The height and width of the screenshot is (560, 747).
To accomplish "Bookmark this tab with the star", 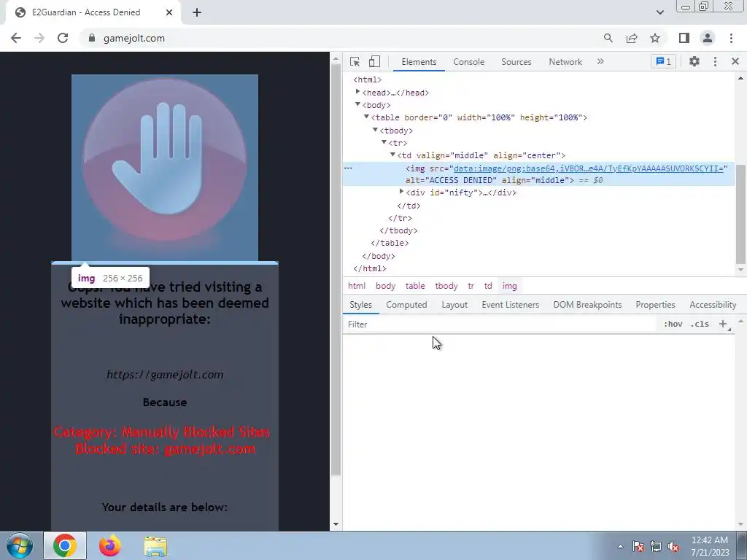I will click(655, 38).
